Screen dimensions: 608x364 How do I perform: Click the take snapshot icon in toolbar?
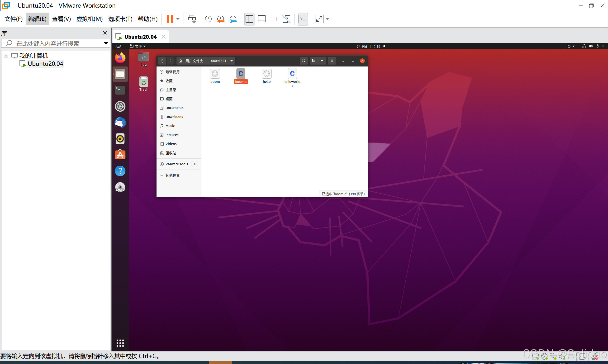click(x=208, y=19)
